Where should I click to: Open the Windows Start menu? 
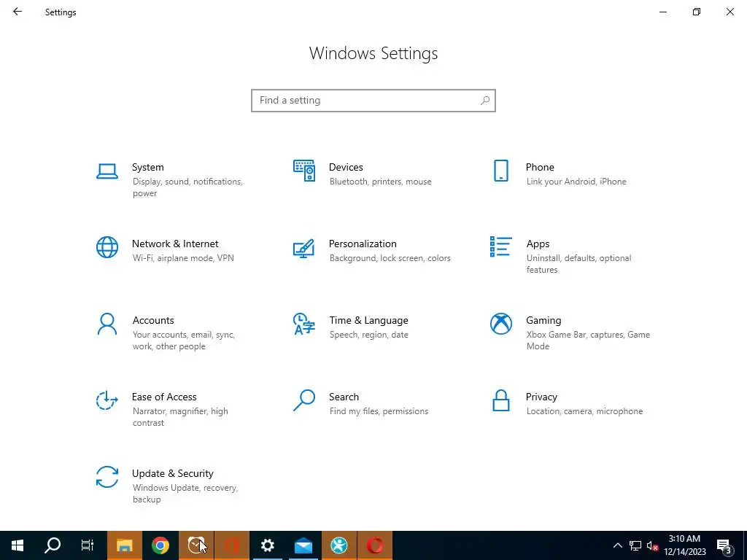click(18, 545)
